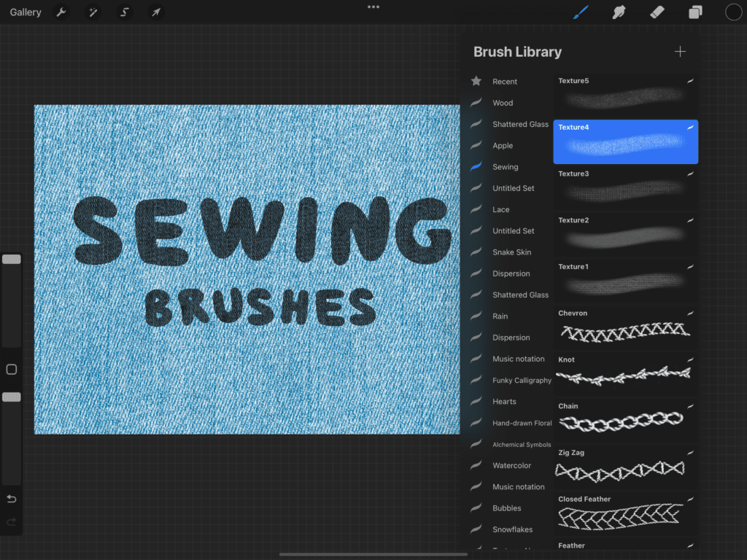747x560 pixels.
Task: Choose the Chevron stitch brush
Action: [624, 328]
